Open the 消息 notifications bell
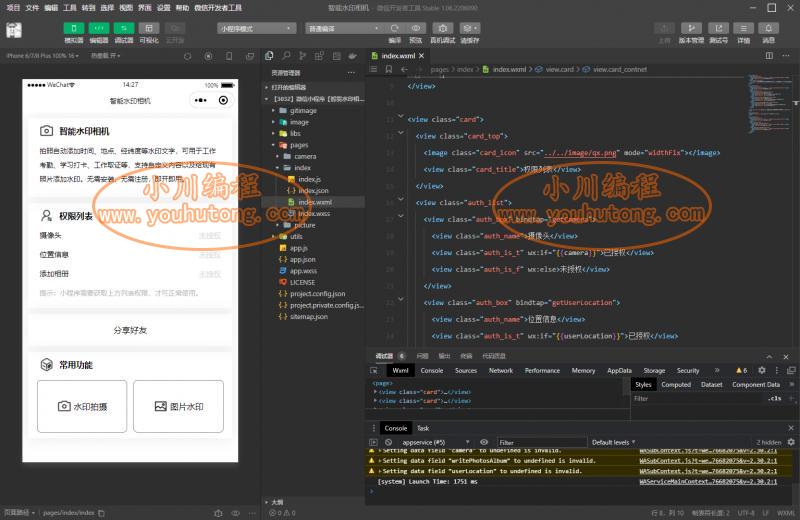 pyautogui.click(x=768, y=28)
